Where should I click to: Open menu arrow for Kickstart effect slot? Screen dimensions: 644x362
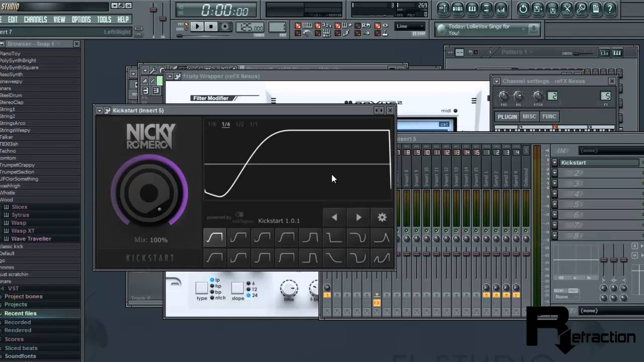click(x=554, y=162)
